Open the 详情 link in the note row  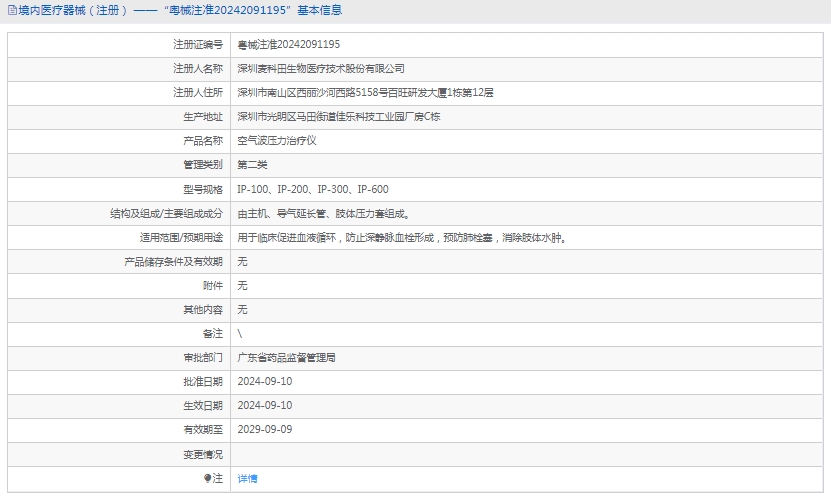[x=247, y=479]
